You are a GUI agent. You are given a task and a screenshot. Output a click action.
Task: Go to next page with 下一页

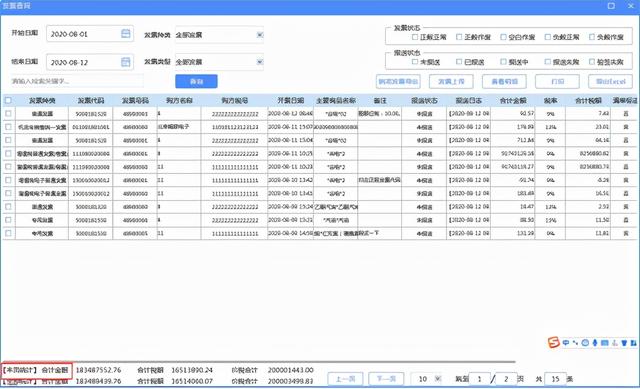386,379
